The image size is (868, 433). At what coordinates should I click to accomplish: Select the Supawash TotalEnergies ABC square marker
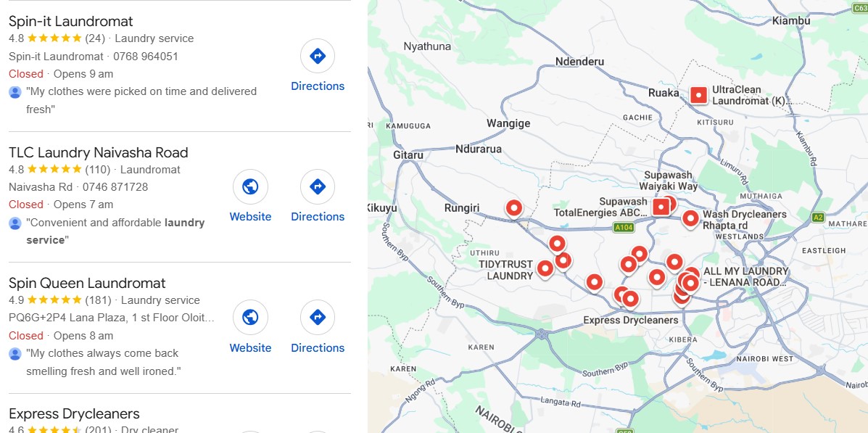[661, 207]
